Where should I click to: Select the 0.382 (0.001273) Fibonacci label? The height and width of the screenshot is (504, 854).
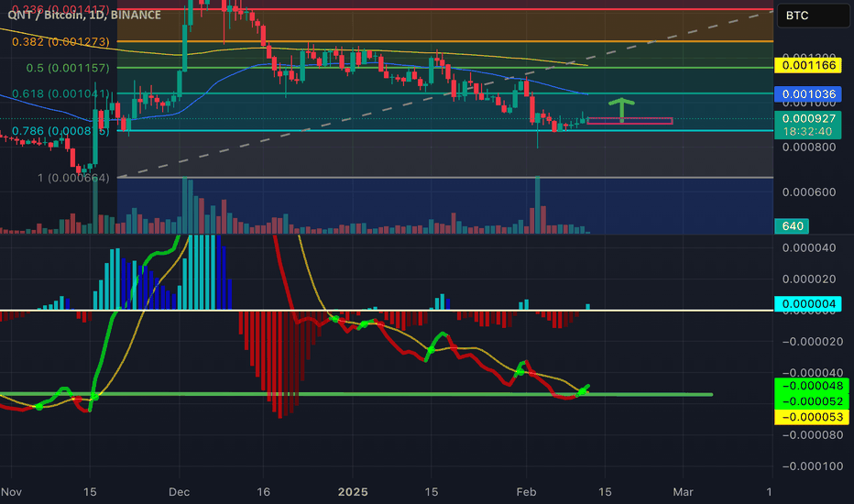[60, 42]
